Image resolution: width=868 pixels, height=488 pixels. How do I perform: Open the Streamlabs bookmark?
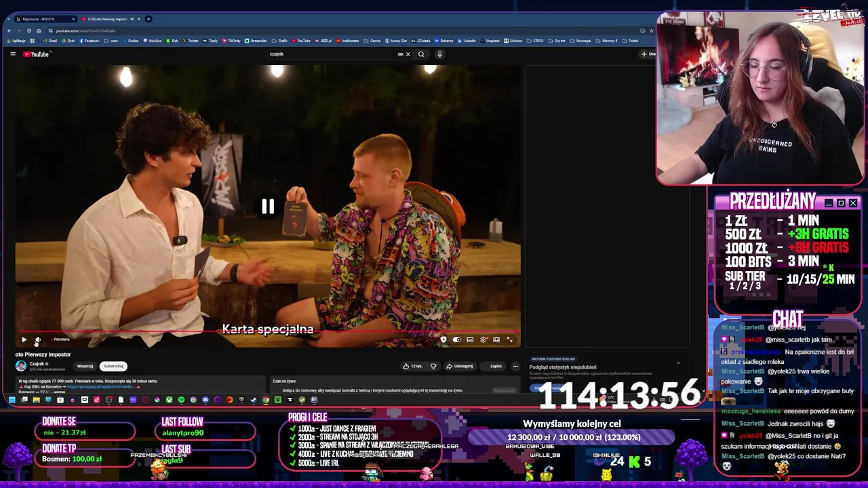point(256,41)
